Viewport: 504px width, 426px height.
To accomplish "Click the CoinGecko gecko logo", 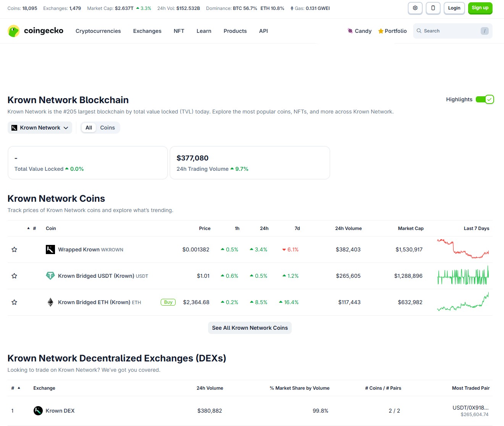I will (x=14, y=31).
